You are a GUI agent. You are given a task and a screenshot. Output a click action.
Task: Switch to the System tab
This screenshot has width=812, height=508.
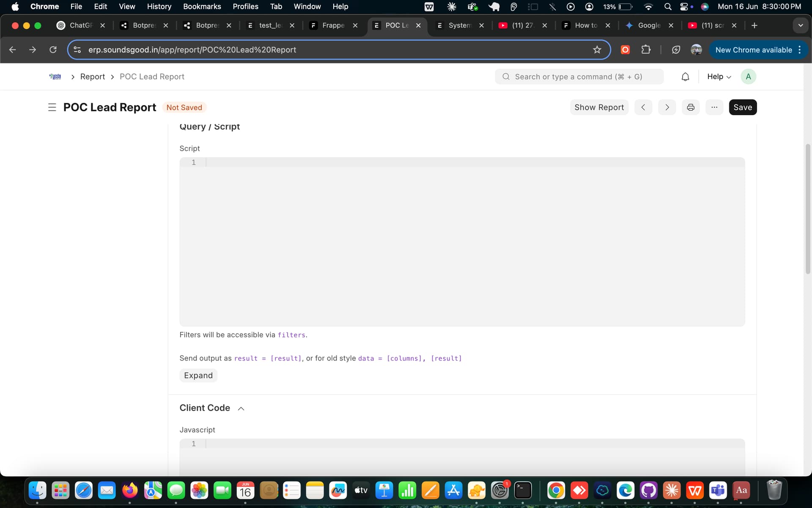tap(460, 25)
